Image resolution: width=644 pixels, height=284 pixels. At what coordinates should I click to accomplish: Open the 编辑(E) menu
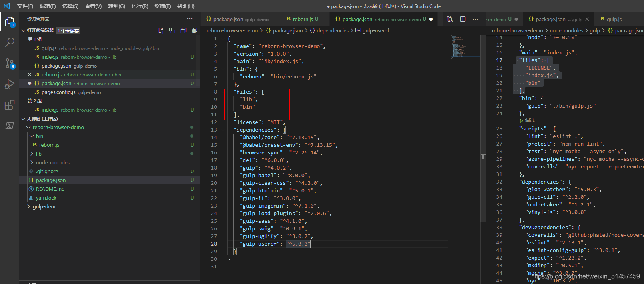48,6
